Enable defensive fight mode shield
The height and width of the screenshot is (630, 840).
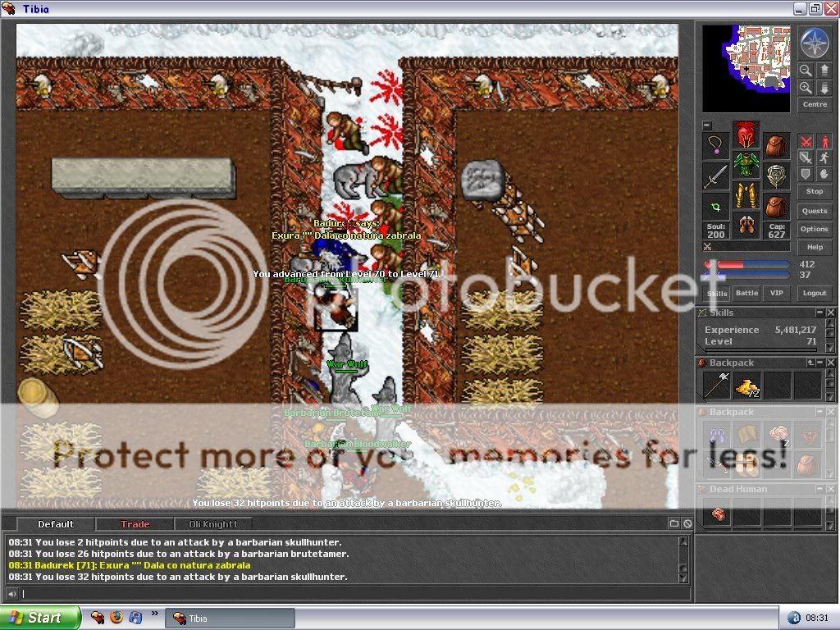(x=806, y=174)
